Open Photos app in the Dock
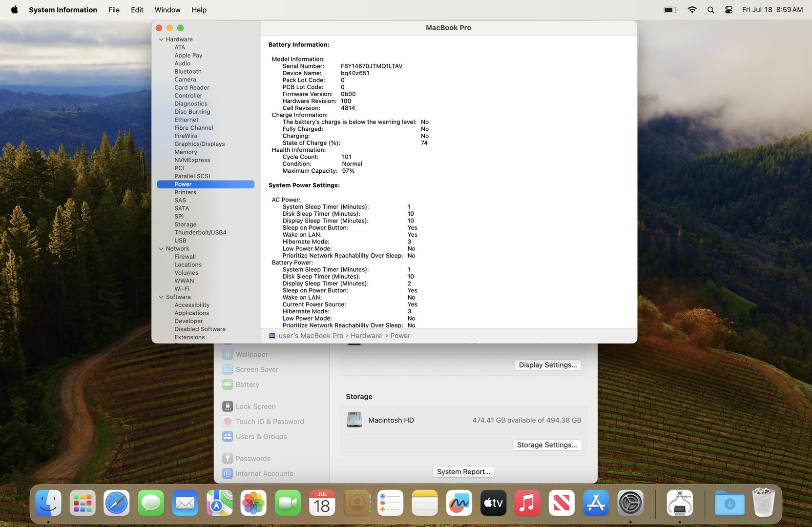This screenshot has width=812, height=527. point(253,503)
